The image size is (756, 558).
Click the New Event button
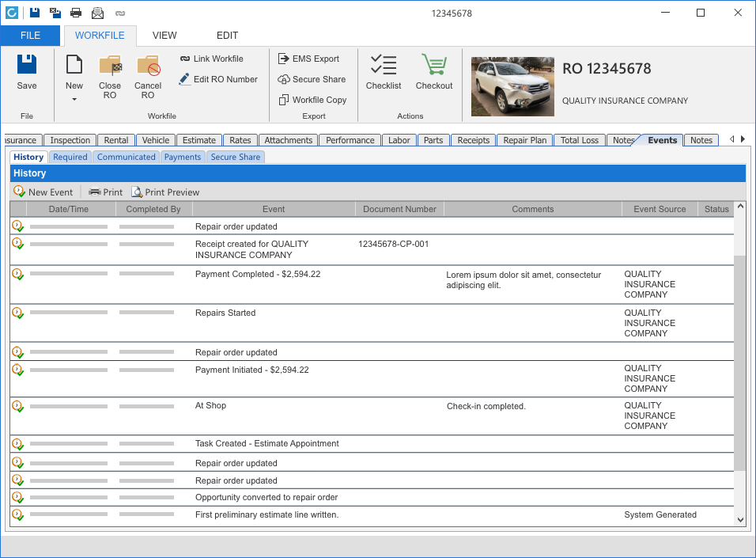coord(43,192)
